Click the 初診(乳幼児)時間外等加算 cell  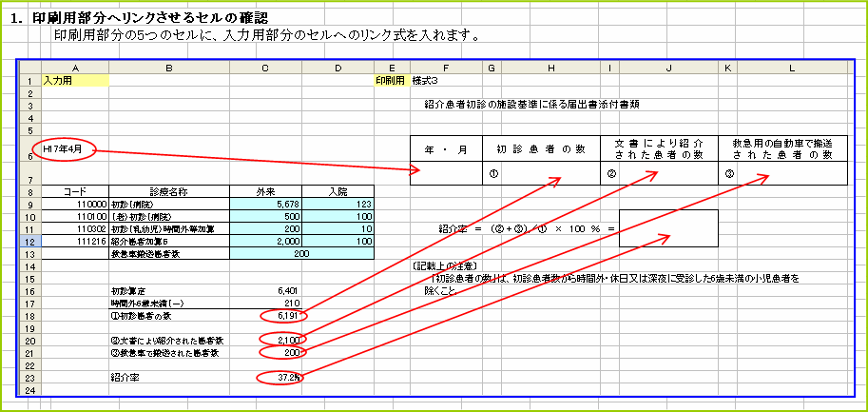(169, 228)
